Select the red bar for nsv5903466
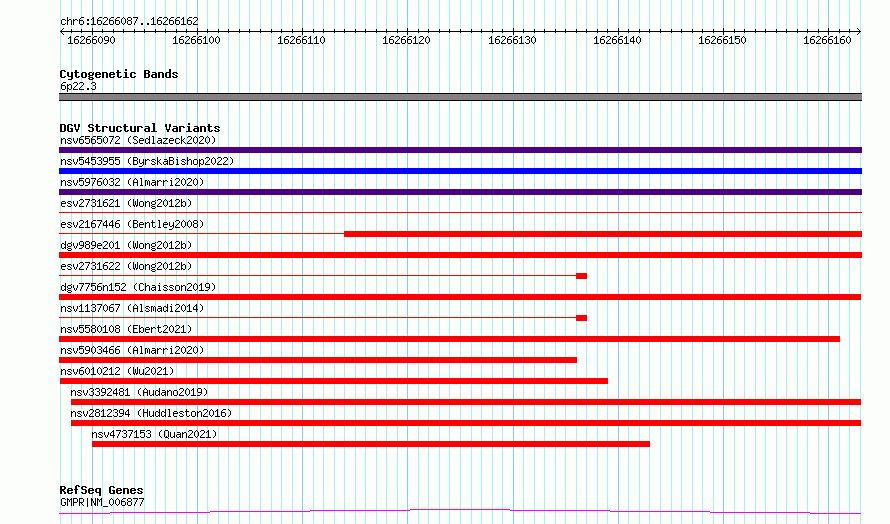Image resolution: width=890 pixels, height=524 pixels. (x=318, y=360)
